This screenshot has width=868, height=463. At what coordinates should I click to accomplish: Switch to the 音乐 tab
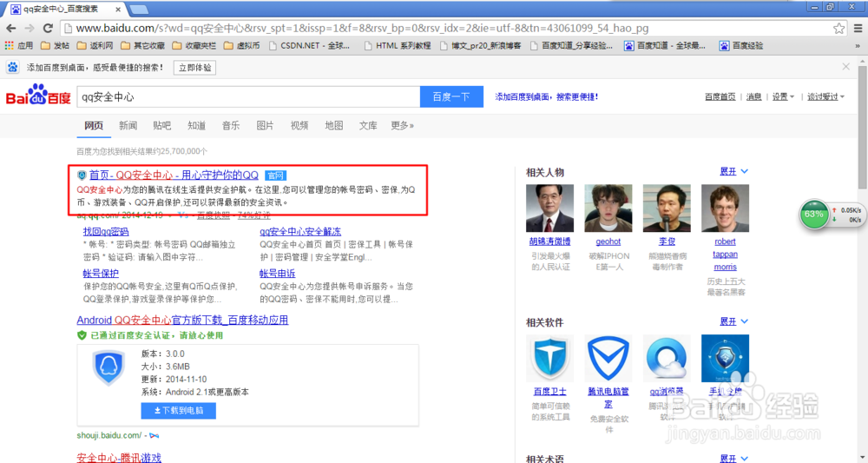point(231,126)
